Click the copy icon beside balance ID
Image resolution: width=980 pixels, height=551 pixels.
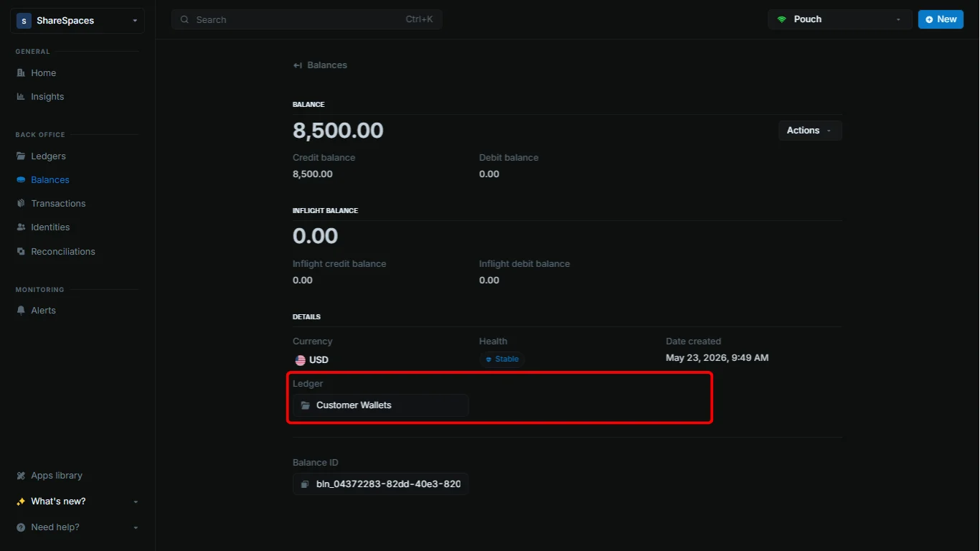[306, 484]
